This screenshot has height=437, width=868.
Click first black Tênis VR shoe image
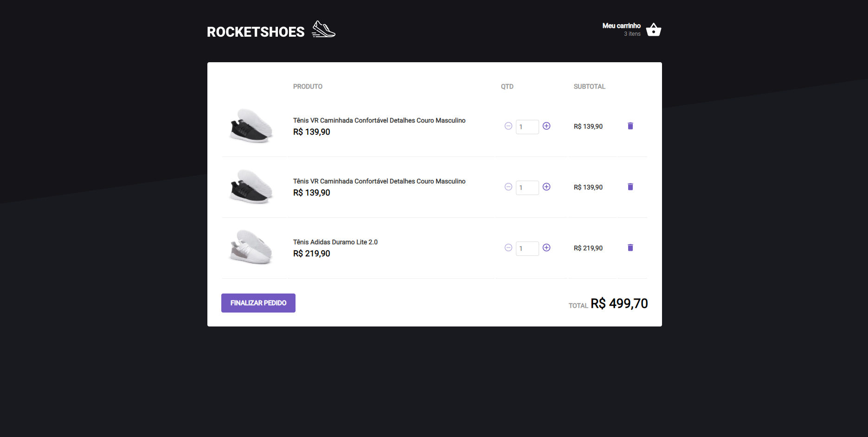pos(251,126)
